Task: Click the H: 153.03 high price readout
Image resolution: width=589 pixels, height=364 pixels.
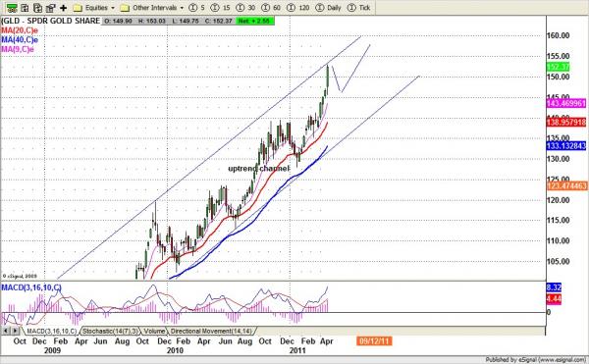Action: coord(152,21)
